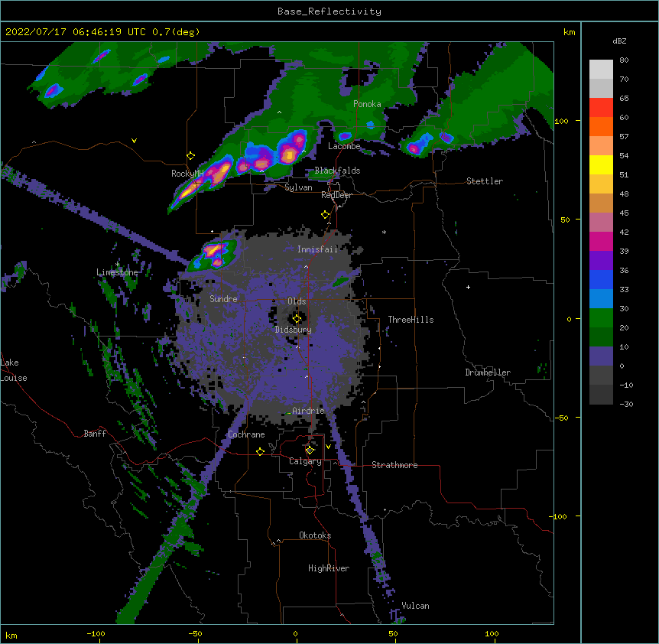Screen dimensions: 659x644
Task: Click the yellow diamond marker south of RedDeer
Action: tap(326, 215)
